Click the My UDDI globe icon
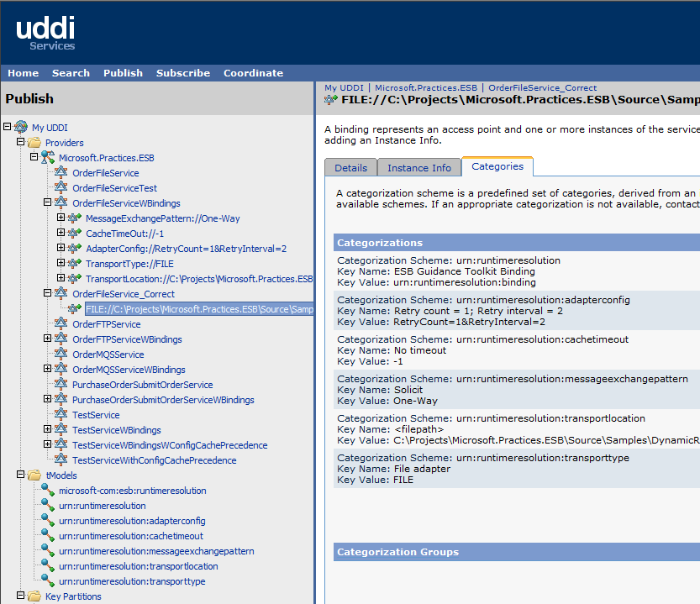 coord(20,127)
